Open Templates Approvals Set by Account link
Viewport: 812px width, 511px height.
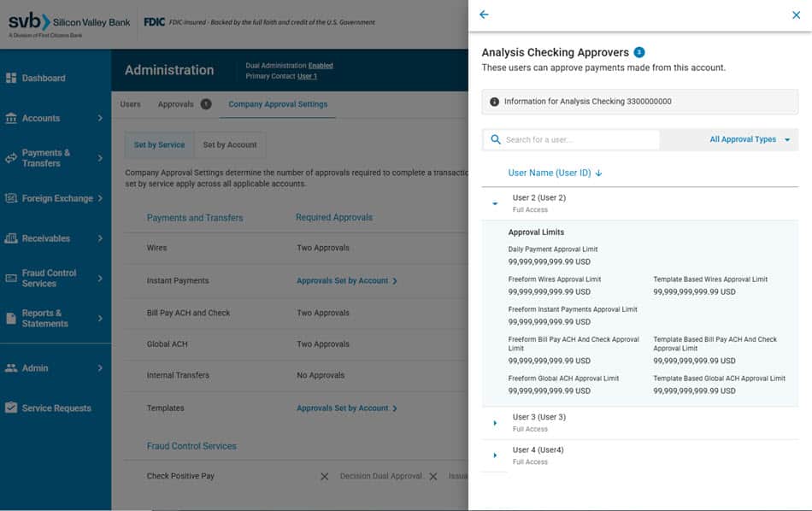(x=345, y=408)
